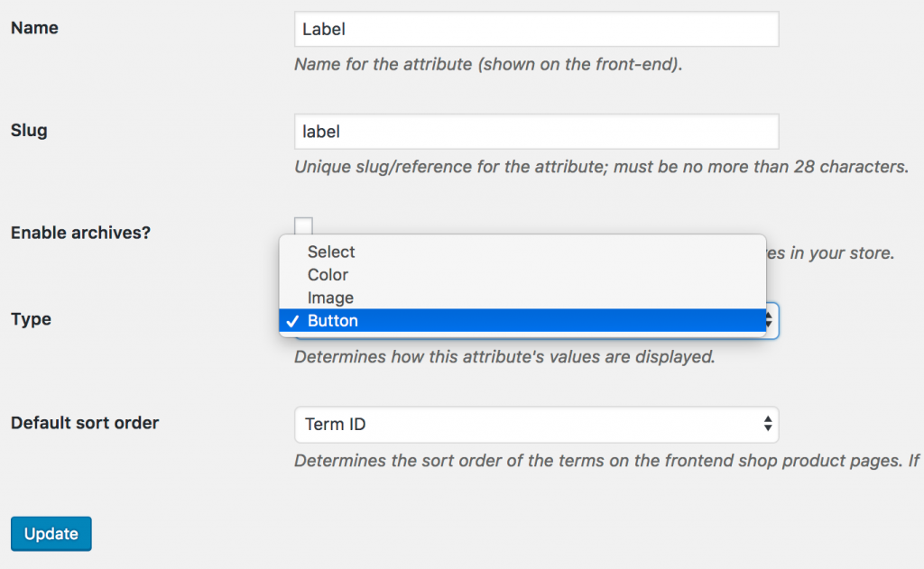The width and height of the screenshot is (924, 569).
Task: Open the Term ID sort order dropdown
Action: (536, 424)
